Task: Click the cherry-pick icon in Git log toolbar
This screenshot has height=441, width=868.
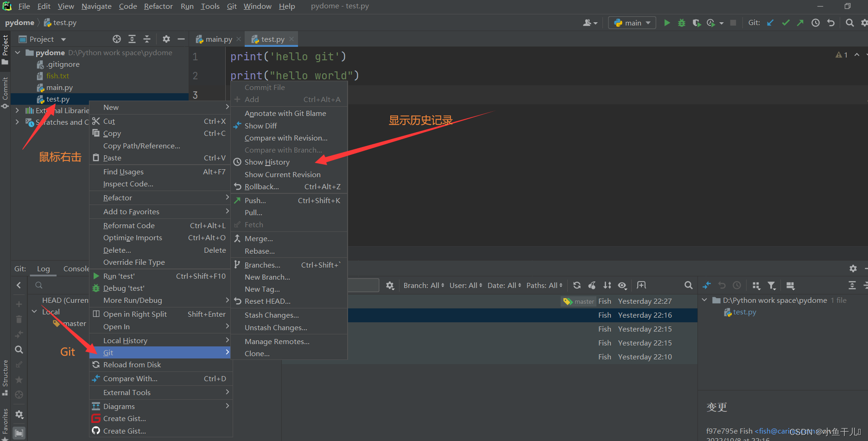Action: coord(592,285)
